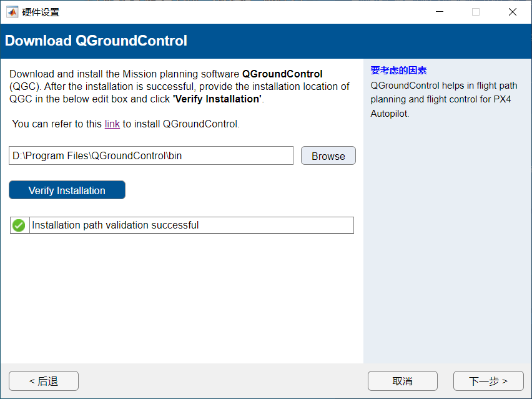Image resolution: width=532 pixels, height=399 pixels.
Task: Click bold QGroundControl in the instructions
Action: (x=282, y=74)
